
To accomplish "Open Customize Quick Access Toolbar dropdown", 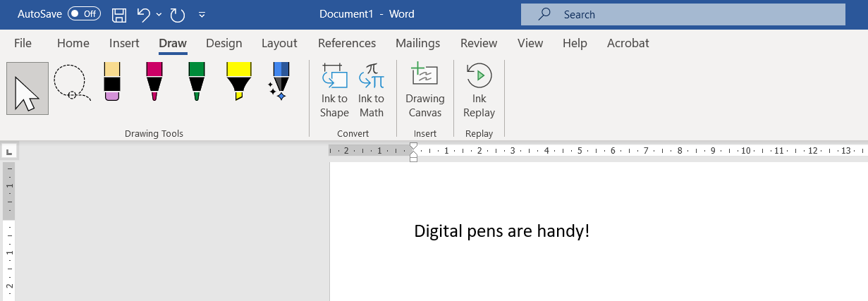I will 202,15.
